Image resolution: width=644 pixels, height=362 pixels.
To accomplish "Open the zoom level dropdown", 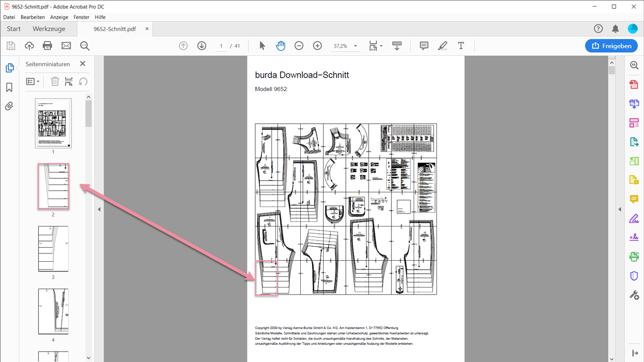I will [355, 46].
